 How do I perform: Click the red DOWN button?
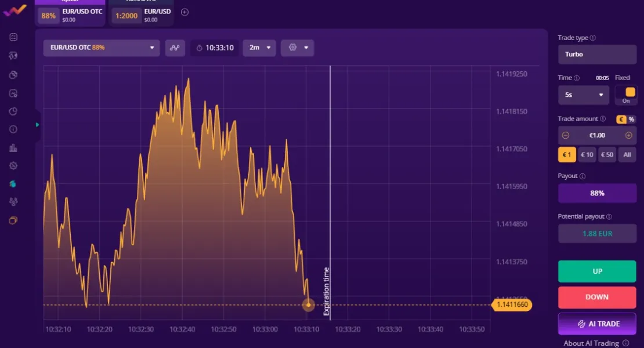[x=597, y=297]
